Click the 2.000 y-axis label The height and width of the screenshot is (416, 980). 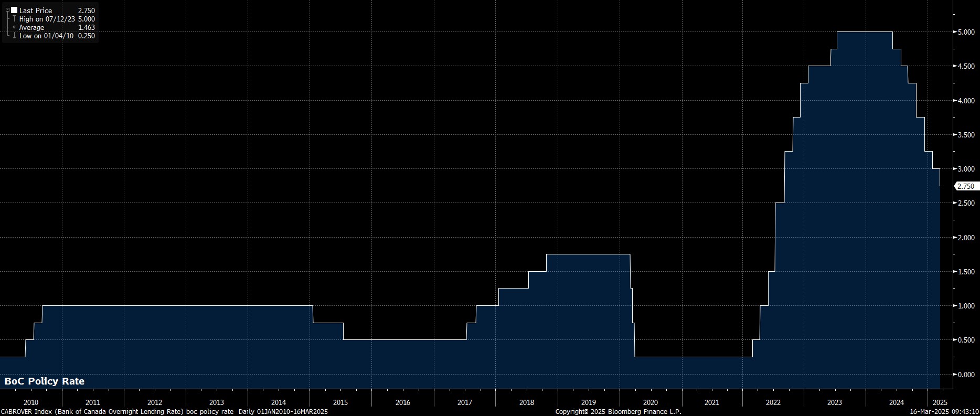pos(966,238)
